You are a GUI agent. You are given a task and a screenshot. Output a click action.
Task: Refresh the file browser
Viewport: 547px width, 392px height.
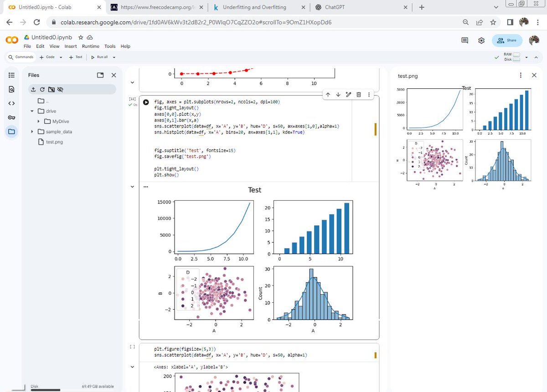[x=41, y=89]
